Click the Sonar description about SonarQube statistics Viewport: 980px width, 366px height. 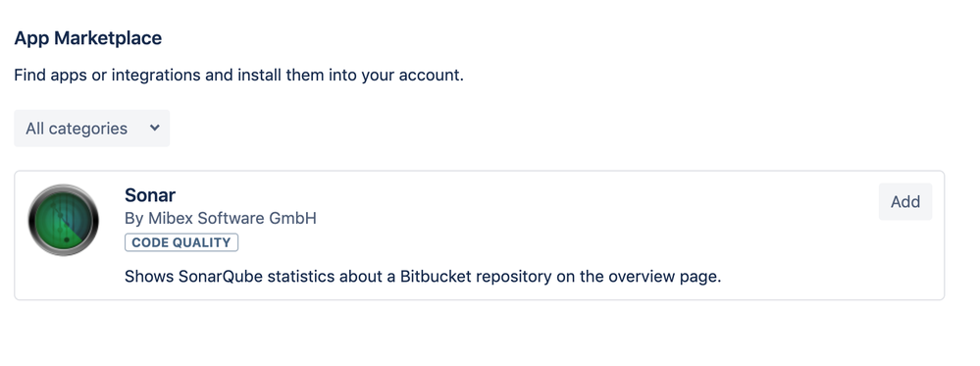tap(423, 277)
